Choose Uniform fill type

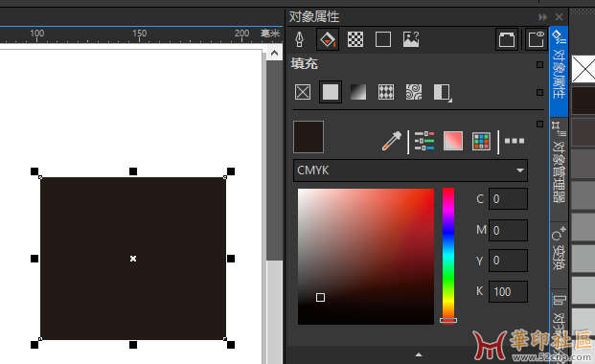331,92
